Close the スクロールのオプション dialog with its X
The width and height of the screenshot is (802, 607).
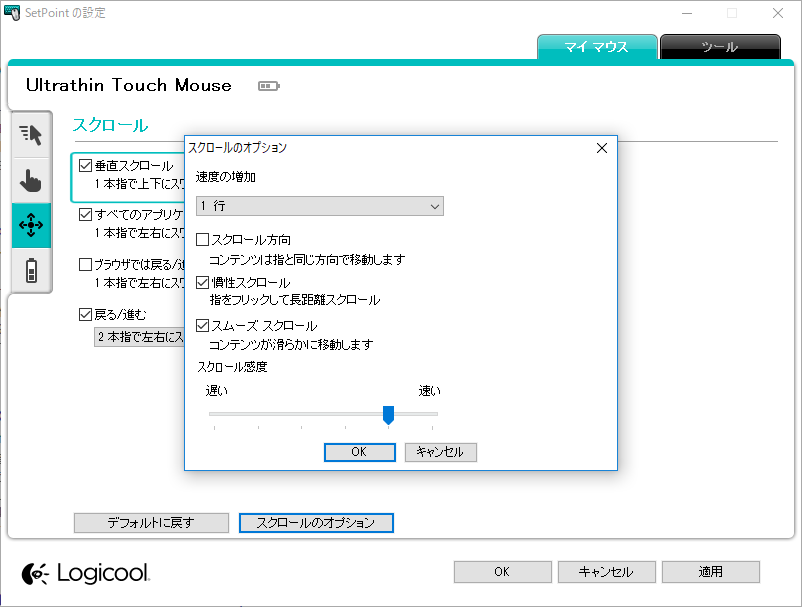click(602, 147)
